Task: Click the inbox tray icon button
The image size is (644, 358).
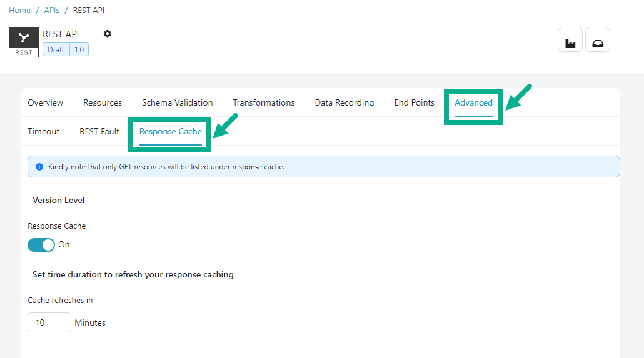Action: [597, 40]
